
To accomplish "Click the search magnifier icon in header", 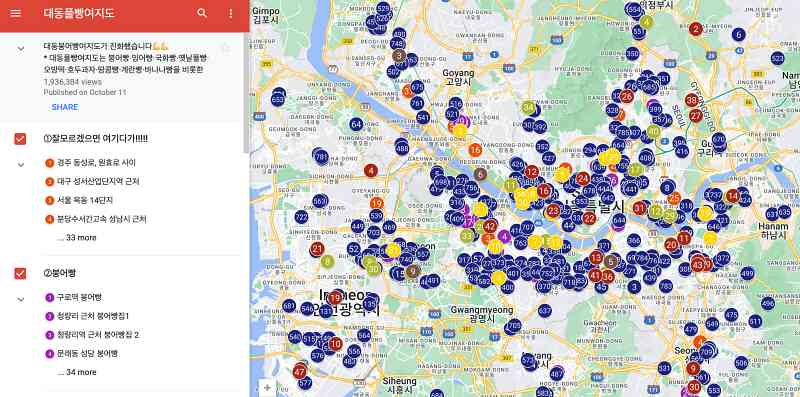I will click(x=203, y=14).
